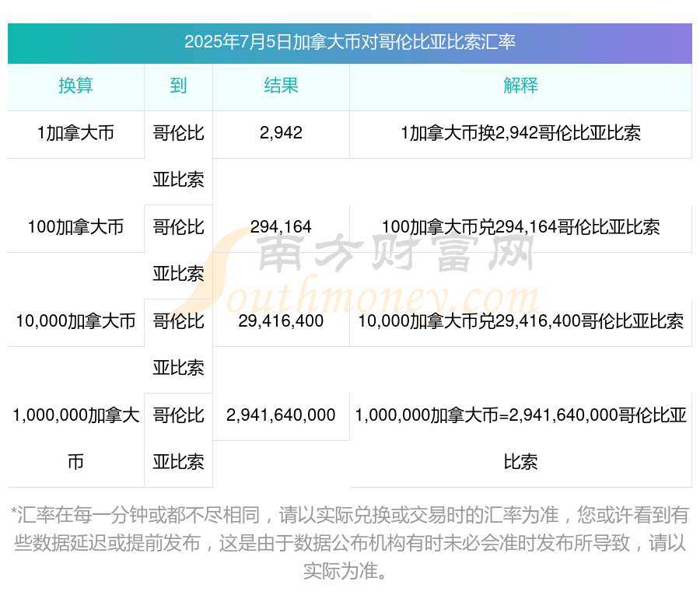700x595 pixels.
Task: Click the result value '29,416,400'
Action: click(281, 321)
